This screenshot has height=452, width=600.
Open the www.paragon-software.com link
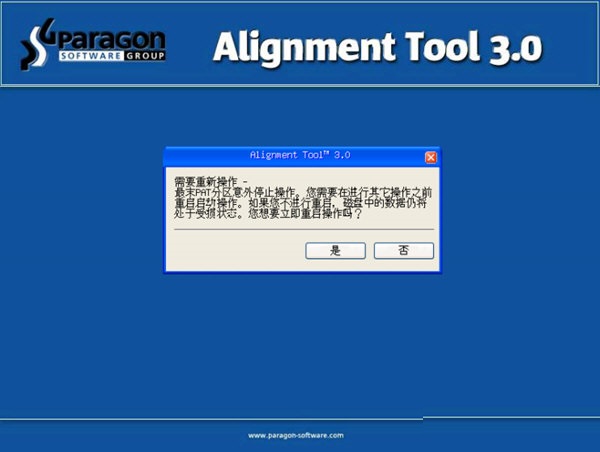[x=296, y=435]
